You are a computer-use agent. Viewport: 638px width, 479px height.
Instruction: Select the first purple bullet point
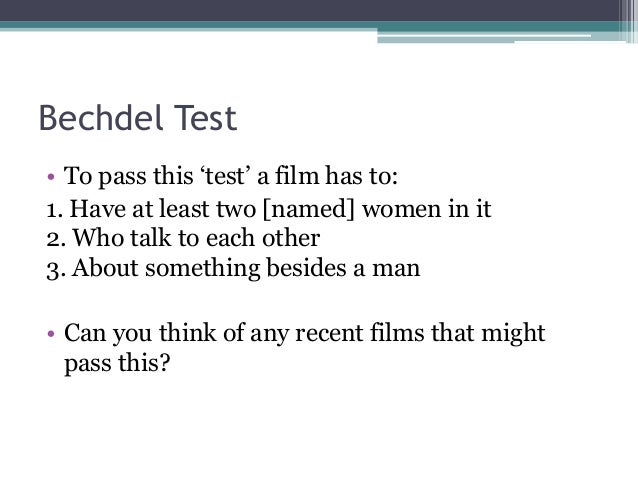click(x=51, y=177)
